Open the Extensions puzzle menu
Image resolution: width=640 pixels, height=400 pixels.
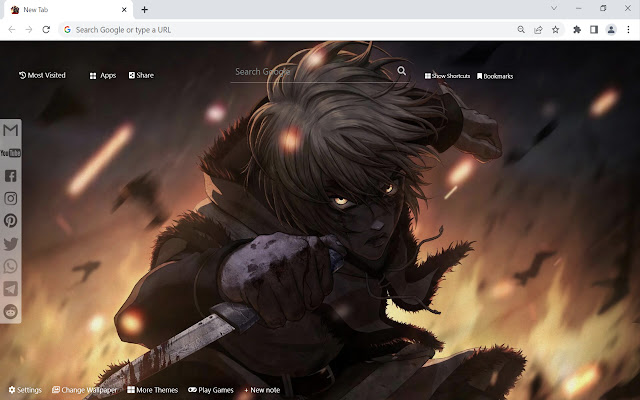577,29
